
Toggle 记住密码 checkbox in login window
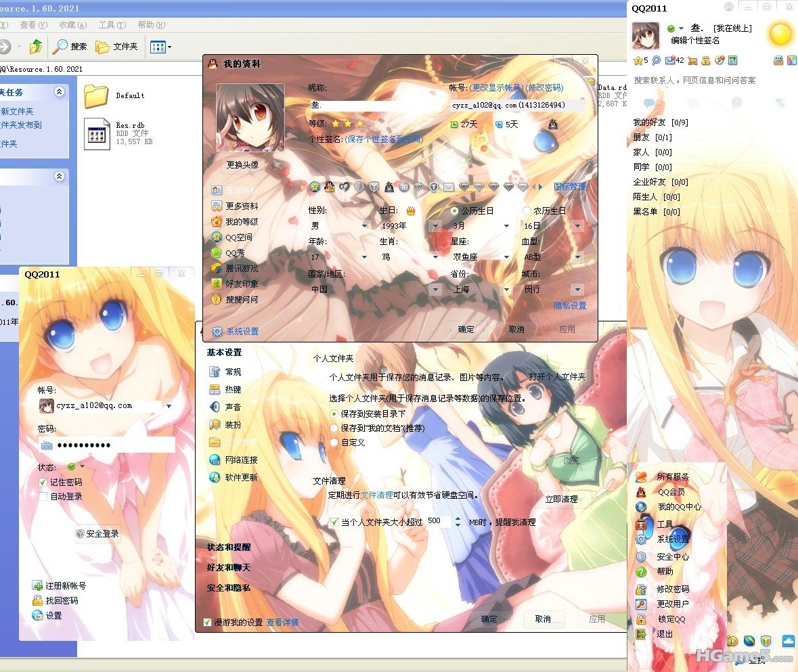[x=43, y=482]
